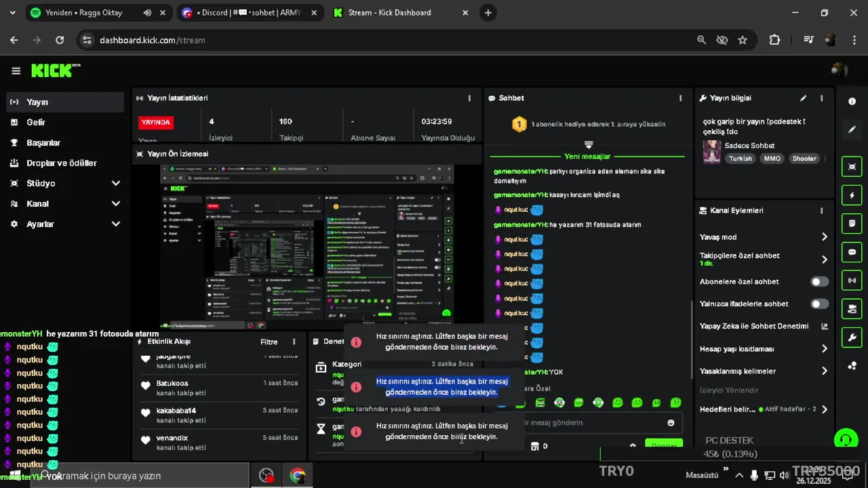Open Yayın İstatistikleri three-dot menu

pyautogui.click(x=469, y=98)
